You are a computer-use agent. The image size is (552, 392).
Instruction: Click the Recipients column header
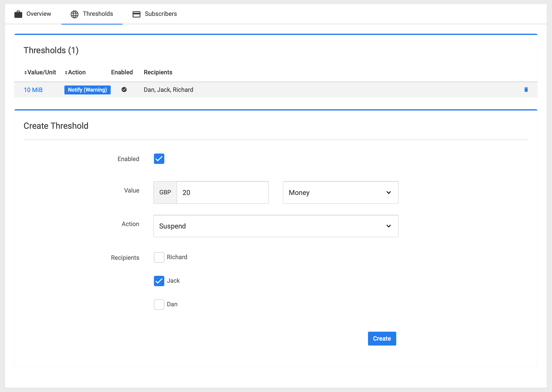pyautogui.click(x=158, y=72)
